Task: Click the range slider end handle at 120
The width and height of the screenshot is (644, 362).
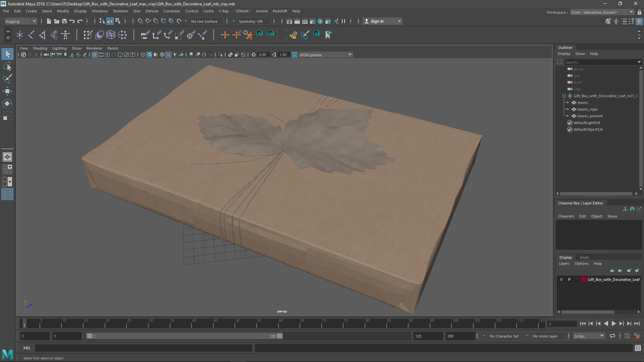Action: click(x=279, y=336)
